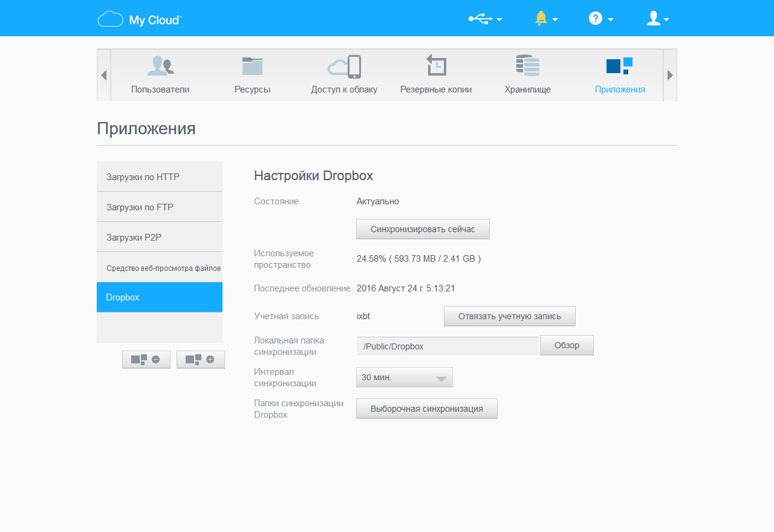This screenshot has height=532, width=774.
Task: Select Загрузки по HTTP in sidebar
Action: click(160, 177)
